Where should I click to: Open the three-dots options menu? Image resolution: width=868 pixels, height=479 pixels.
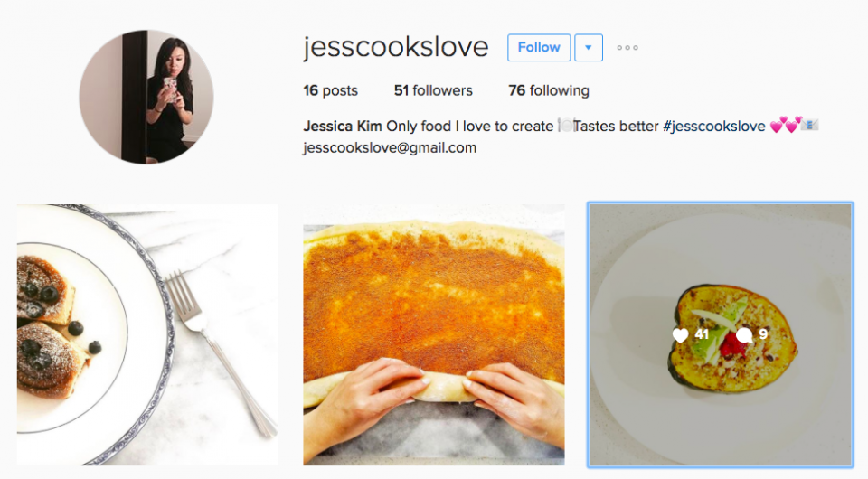627,48
